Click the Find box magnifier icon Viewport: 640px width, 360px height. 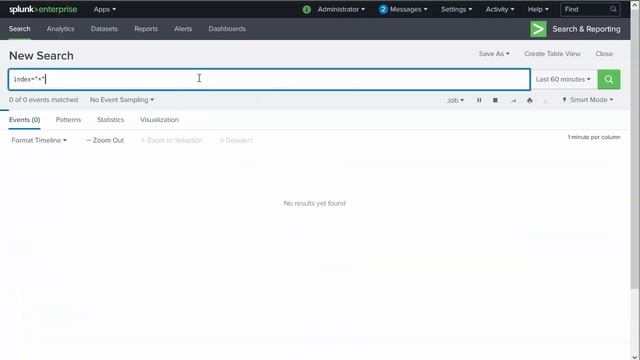pos(613,9)
